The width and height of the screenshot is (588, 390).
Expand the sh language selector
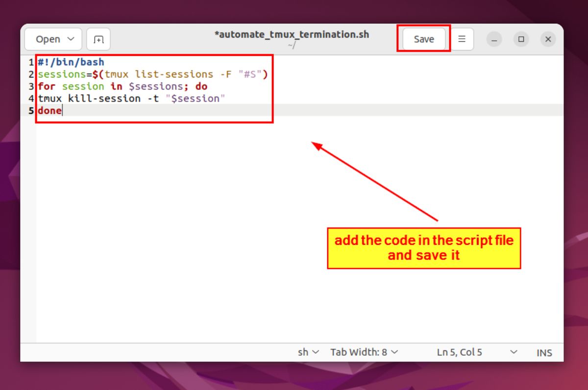308,352
